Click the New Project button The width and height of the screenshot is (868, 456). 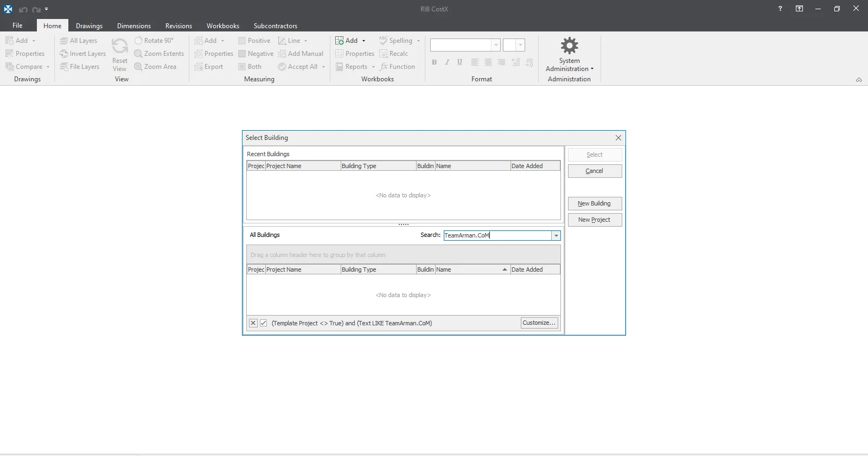coord(595,220)
